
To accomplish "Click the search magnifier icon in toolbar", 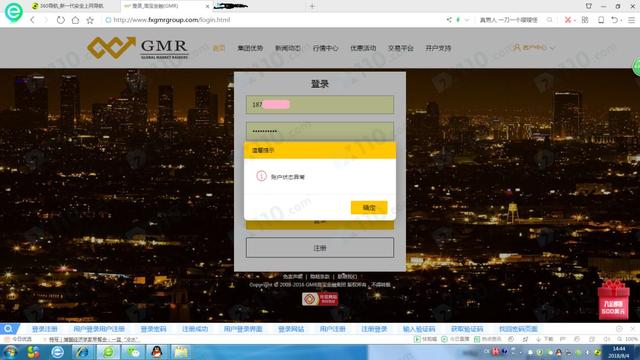I will (550, 20).
